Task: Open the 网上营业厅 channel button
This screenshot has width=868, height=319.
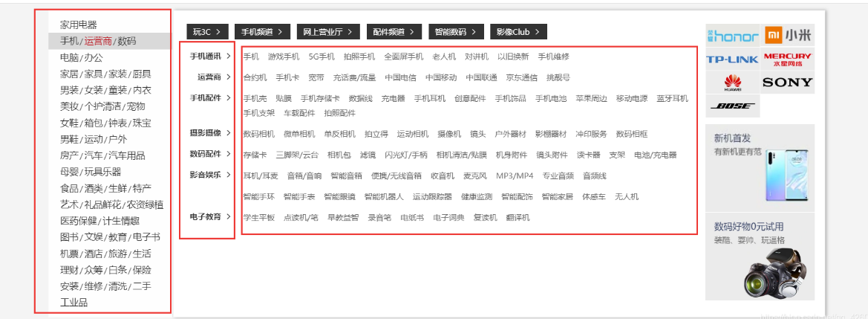Action: [328, 32]
